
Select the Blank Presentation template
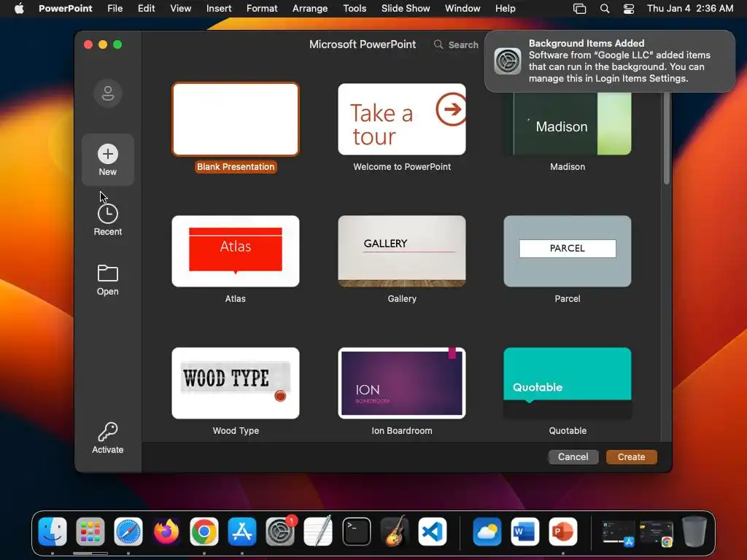click(236, 119)
